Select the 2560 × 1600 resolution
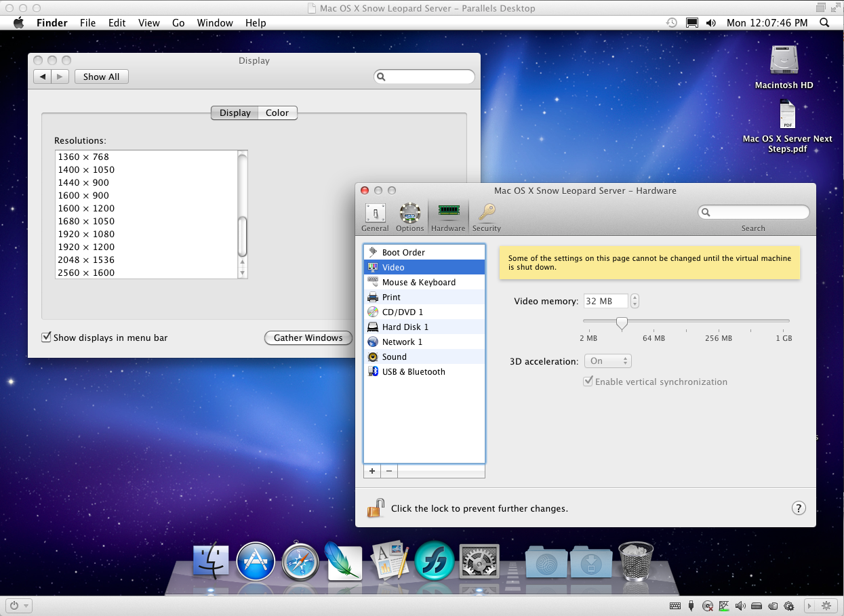This screenshot has height=616, width=844. (146, 272)
